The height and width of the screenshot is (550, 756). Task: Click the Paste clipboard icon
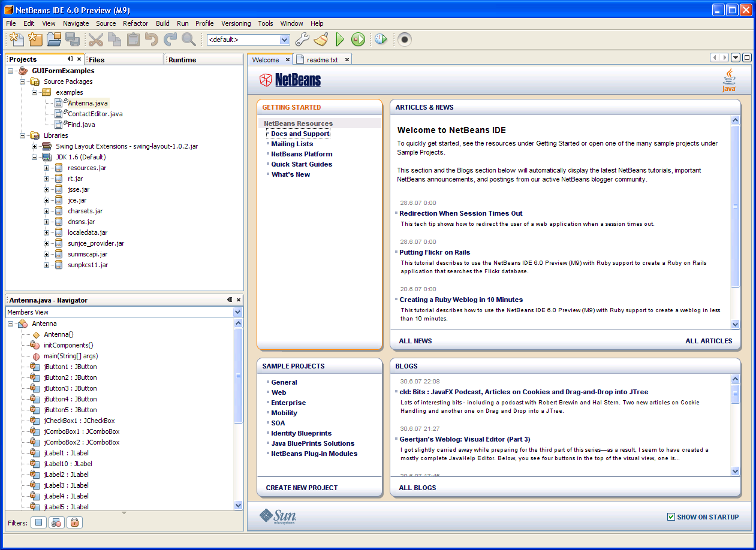point(133,40)
